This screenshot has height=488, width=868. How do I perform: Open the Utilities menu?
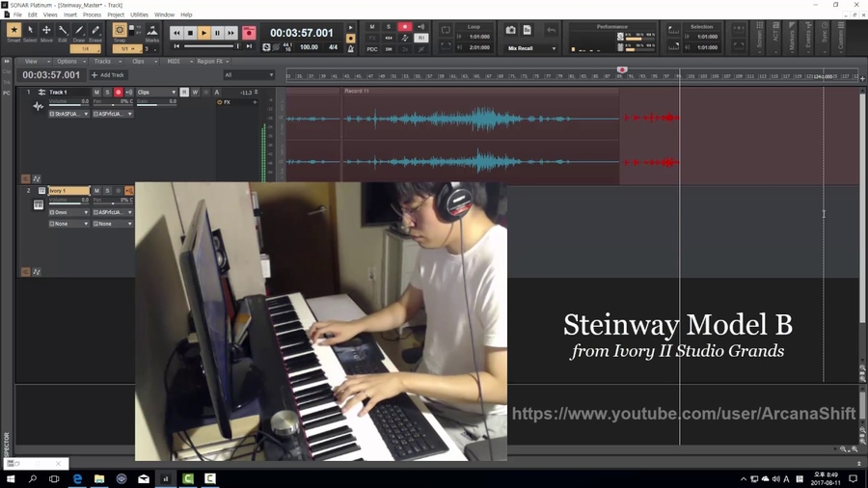[139, 14]
